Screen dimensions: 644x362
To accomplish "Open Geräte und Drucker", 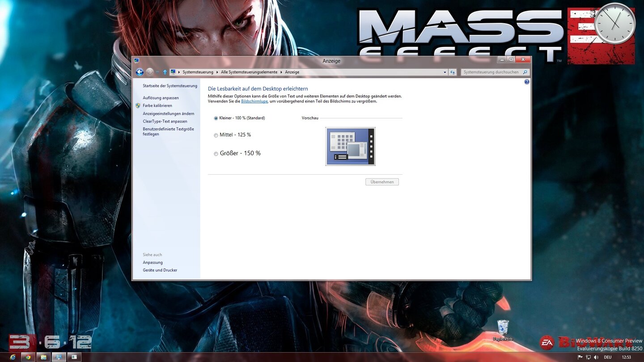I will point(160,270).
